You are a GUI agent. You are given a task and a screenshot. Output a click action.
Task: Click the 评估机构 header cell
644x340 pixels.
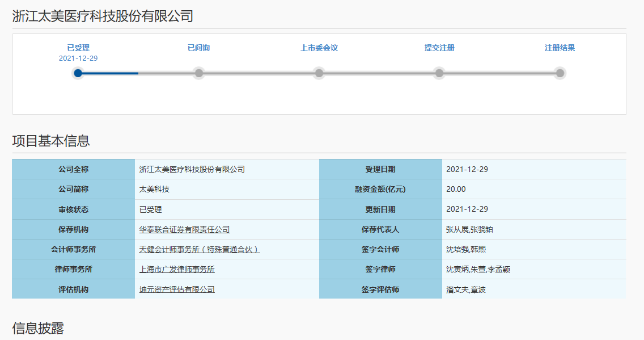74,289
